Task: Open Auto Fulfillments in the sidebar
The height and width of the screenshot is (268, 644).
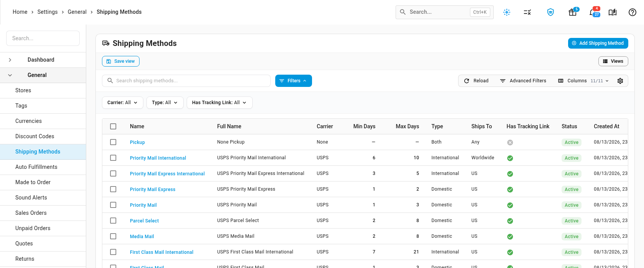Action: pyautogui.click(x=43, y=167)
